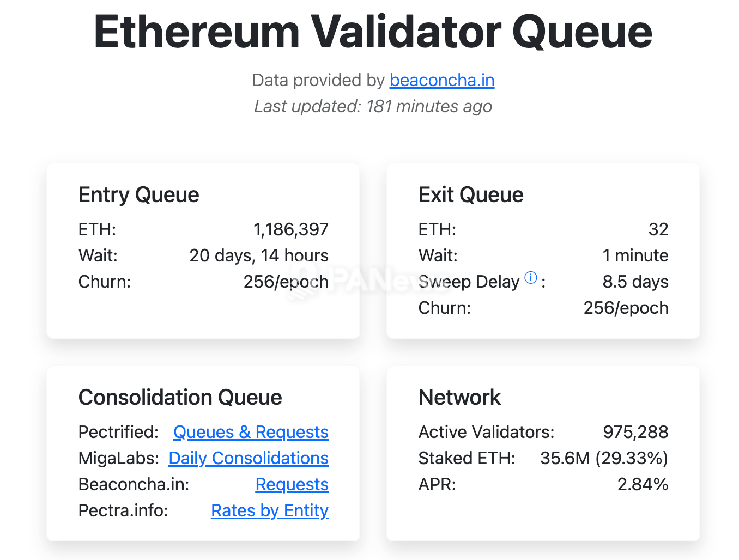This screenshot has height=560, width=739.
Task: Click the Sweep Delay info icon
Action: pyautogui.click(x=529, y=277)
